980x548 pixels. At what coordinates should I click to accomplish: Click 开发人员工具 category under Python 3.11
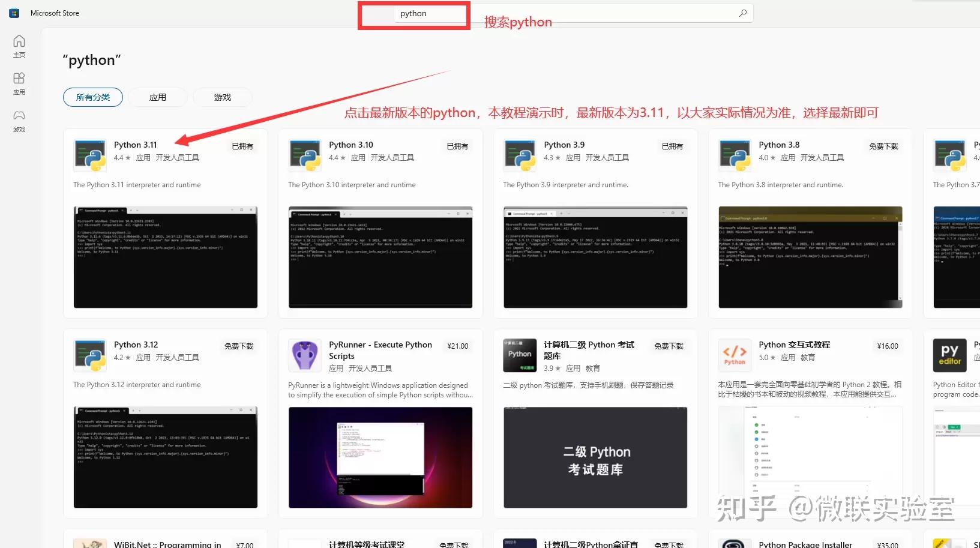pos(177,158)
